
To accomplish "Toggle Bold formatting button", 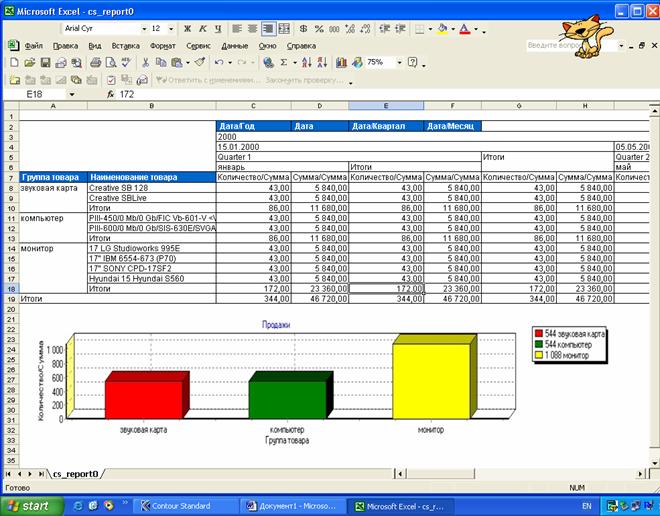I will [188, 29].
